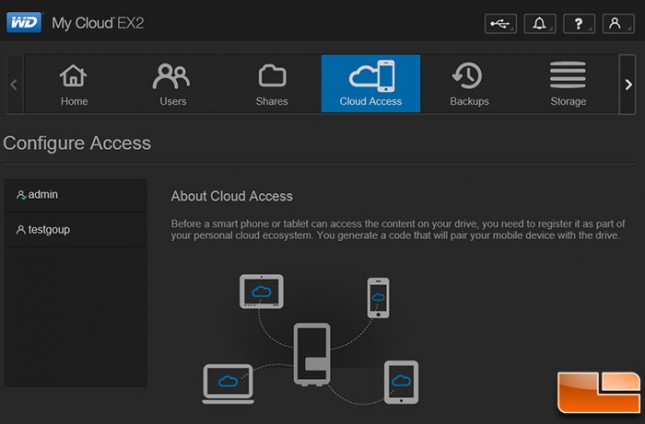Image resolution: width=645 pixels, height=424 pixels.
Task: Open the Storage tab
Action: [x=568, y=84]
